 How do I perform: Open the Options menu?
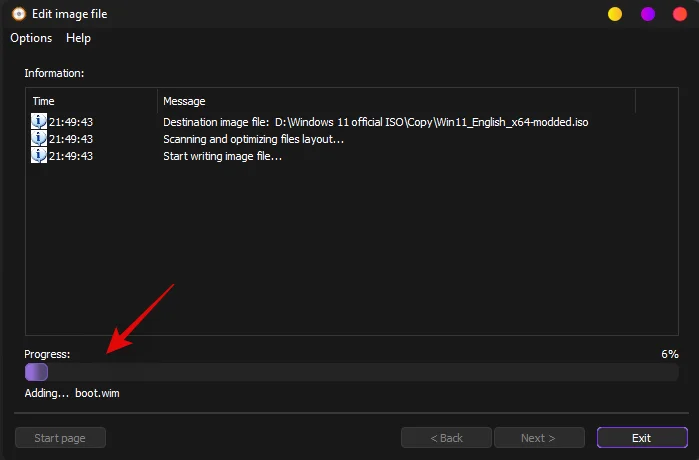coord(31,38)
